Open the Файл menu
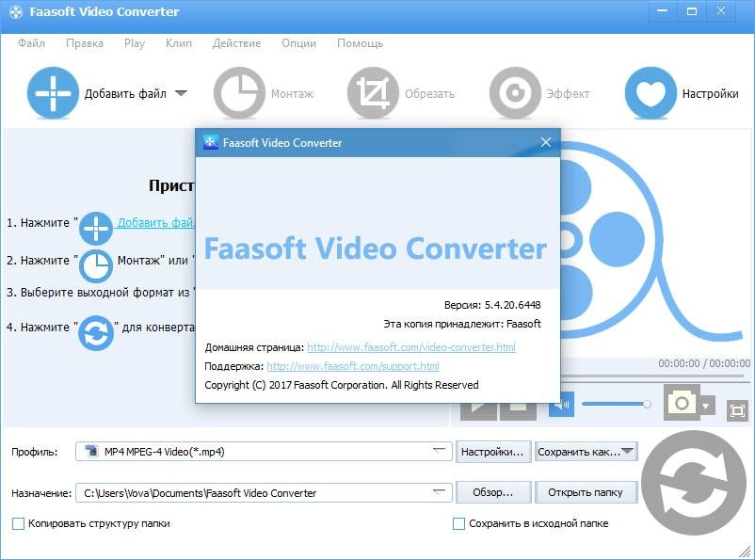This screenshot has height=560, width=755. tap(31, 43)
